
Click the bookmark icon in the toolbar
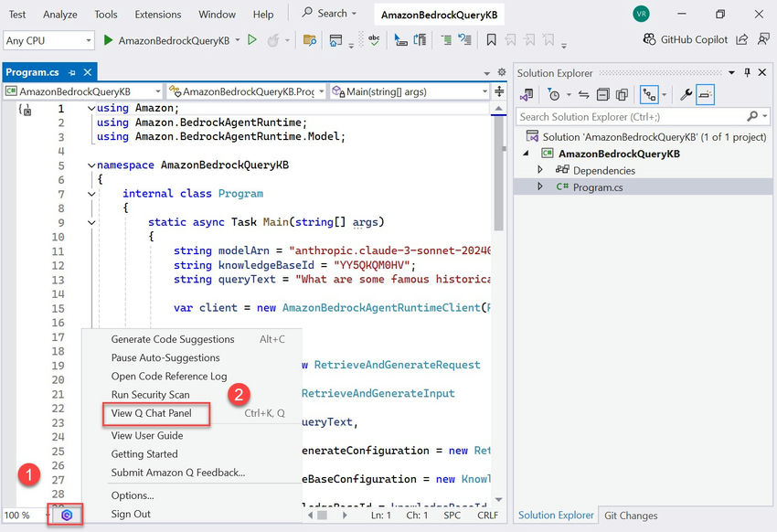(x=492, y=40)
